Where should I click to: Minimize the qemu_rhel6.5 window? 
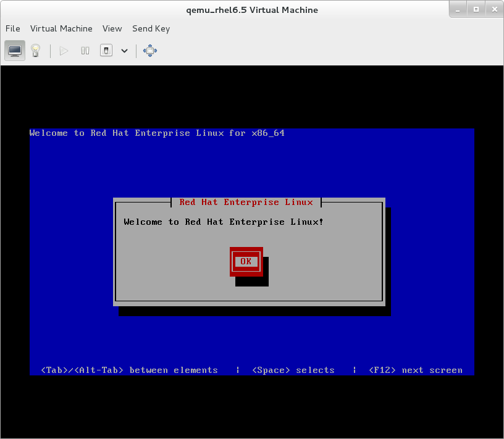[x=458, y=10]
